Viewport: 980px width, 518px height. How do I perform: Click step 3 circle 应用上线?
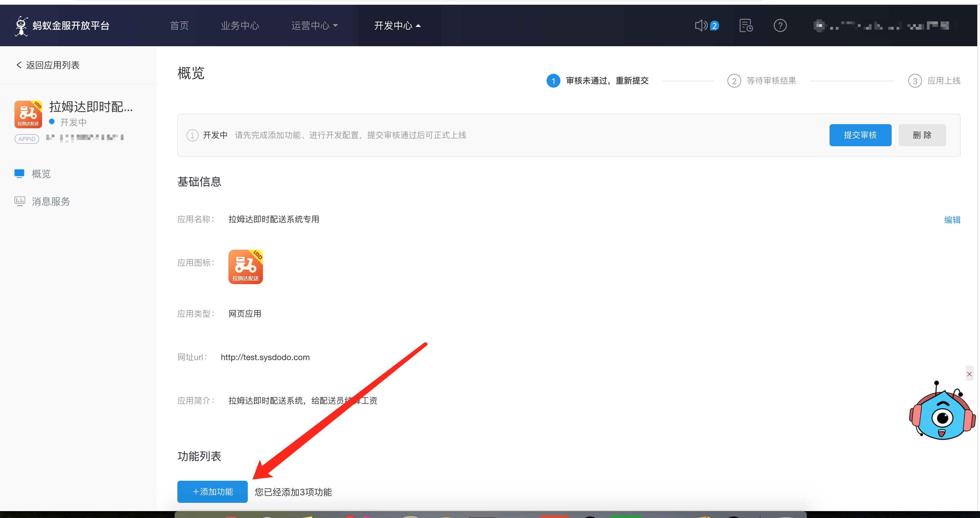click(x=914, y=81)
